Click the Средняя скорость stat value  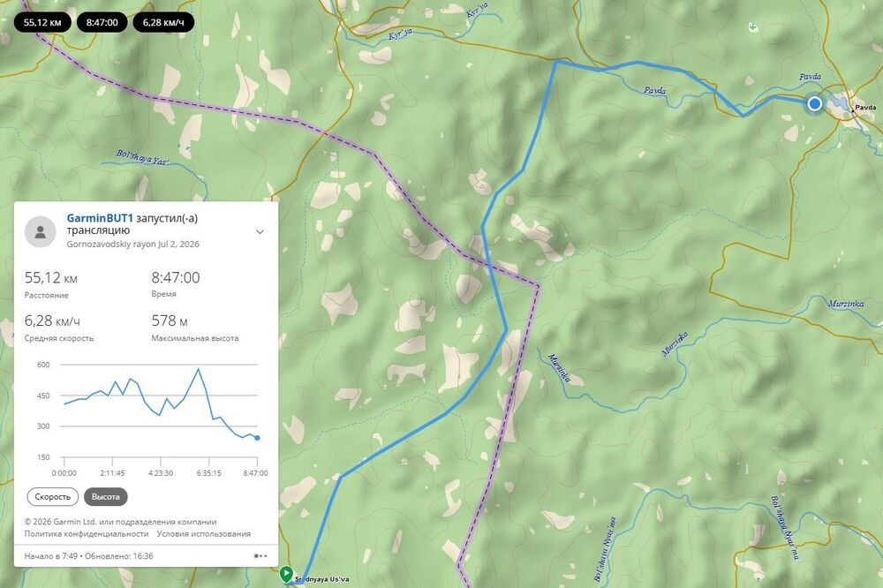click(52, 320)
